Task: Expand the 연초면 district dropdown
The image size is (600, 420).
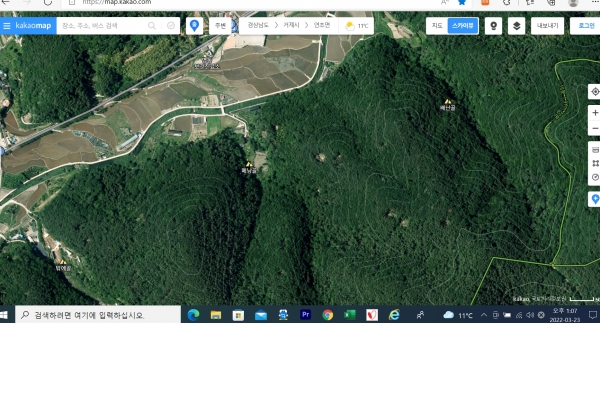Action: point(324,26)
